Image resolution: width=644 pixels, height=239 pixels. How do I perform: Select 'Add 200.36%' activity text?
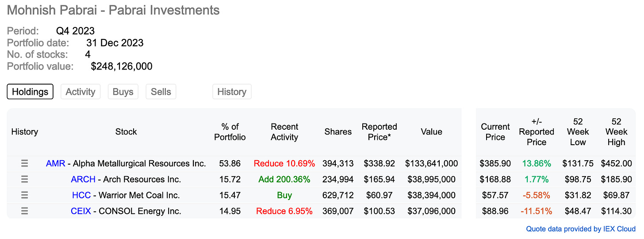[x=284, y=180]
